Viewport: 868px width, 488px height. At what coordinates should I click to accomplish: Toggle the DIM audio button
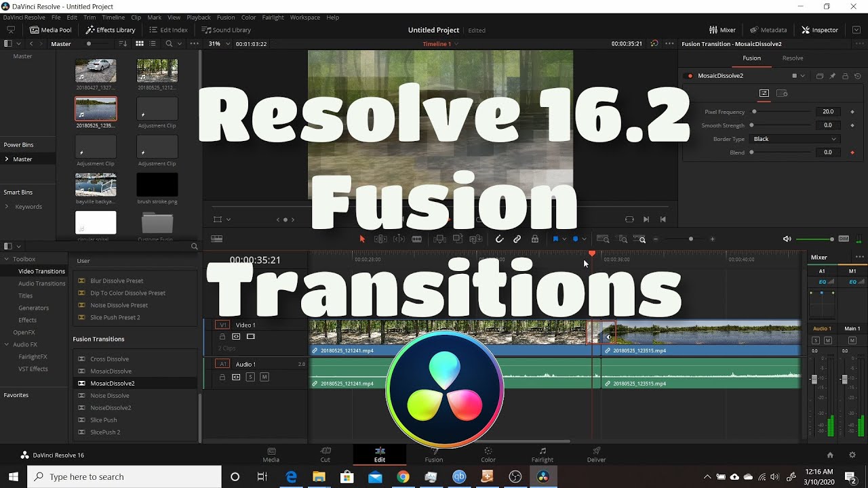click(844, 239)
